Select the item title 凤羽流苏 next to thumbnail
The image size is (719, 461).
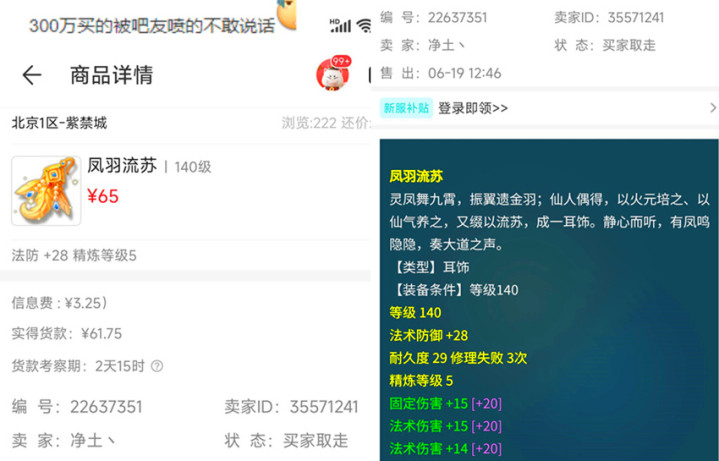coord(122,166)
